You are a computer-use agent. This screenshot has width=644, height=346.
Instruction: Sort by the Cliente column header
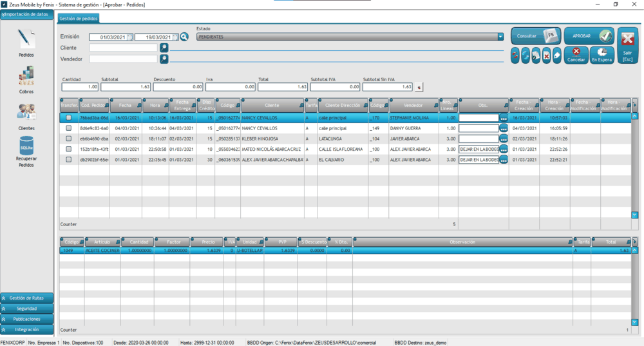click(272, 106)
